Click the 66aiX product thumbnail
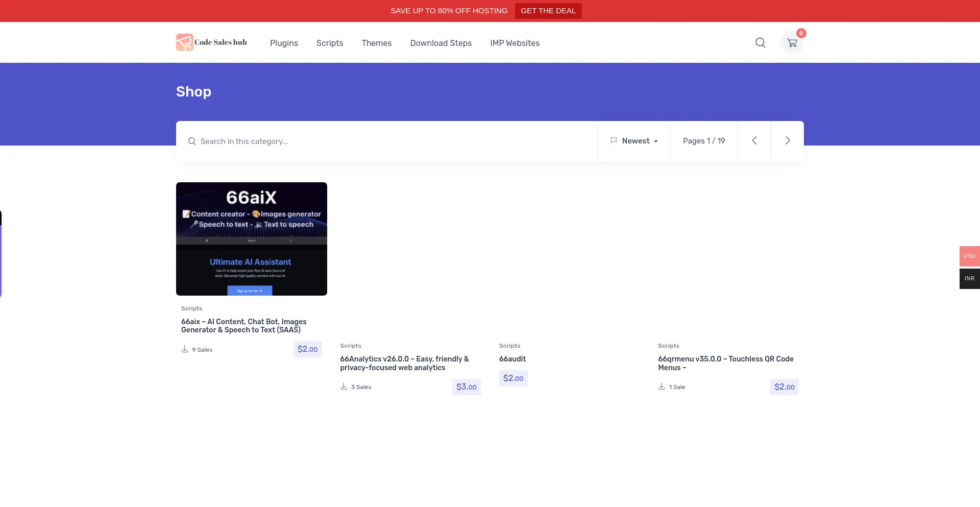Image resolution: width=980 pixels, height=507 pixels. [251, 238]
